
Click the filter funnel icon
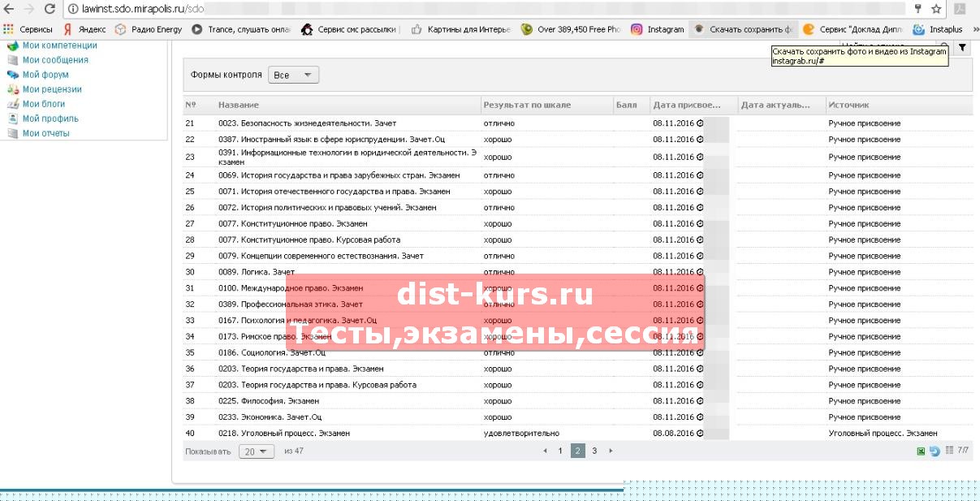click(962, 48)
